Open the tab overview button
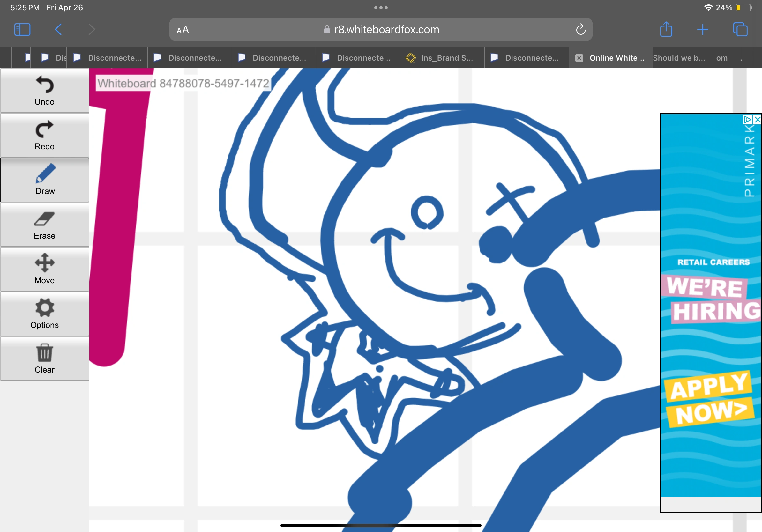Screen dimensions: 762x532 [740, 30]
